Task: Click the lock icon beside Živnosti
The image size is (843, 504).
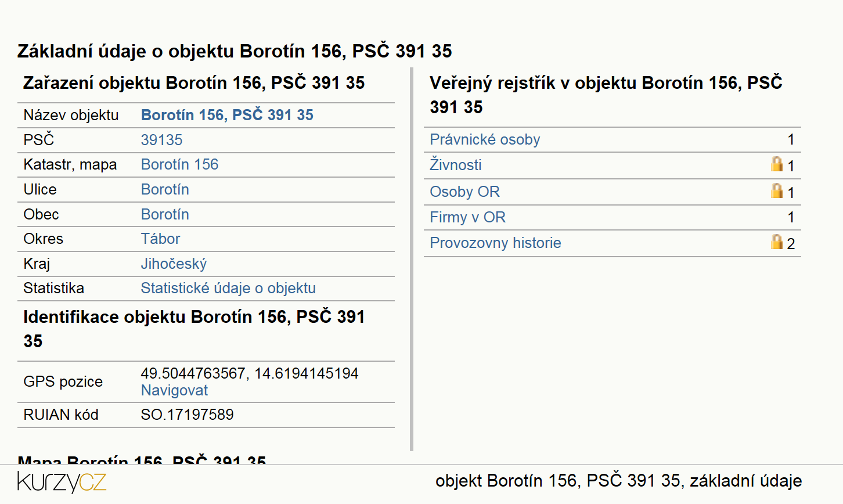Action: (x=777, y=164)
